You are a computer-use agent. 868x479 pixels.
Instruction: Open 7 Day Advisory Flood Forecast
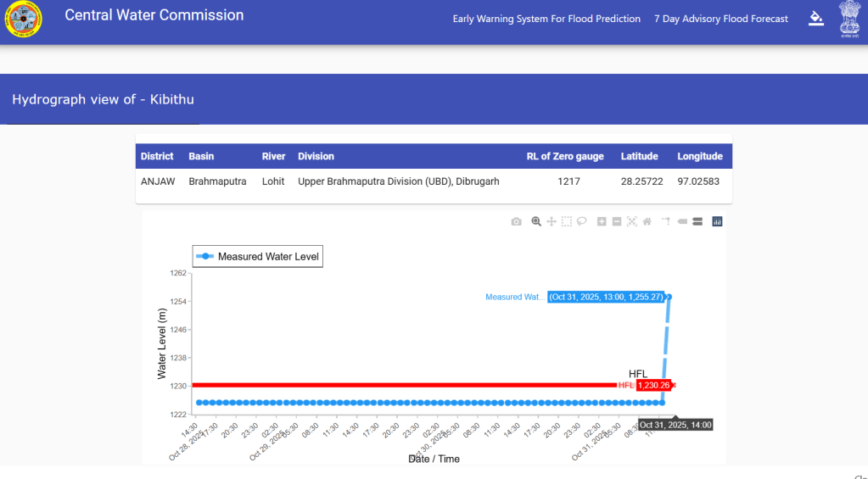click(x=720, y=19)
